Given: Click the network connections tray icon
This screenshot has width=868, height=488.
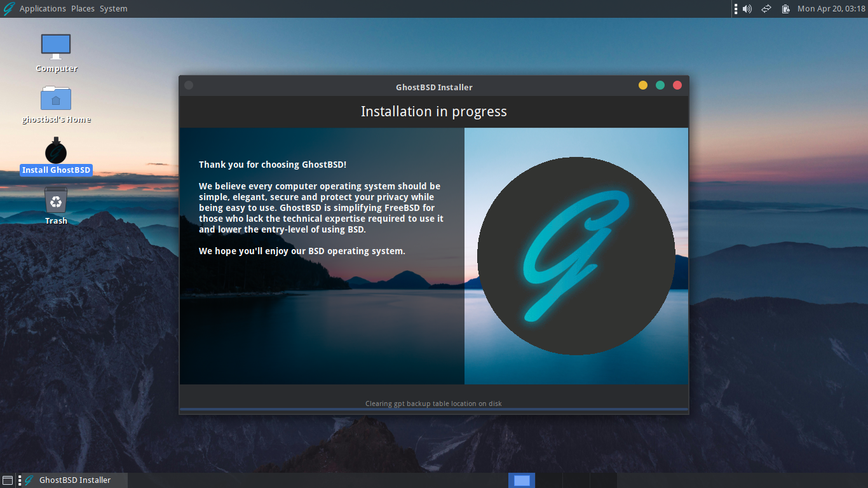Looking at the screenshot, I should pos(766,8).
